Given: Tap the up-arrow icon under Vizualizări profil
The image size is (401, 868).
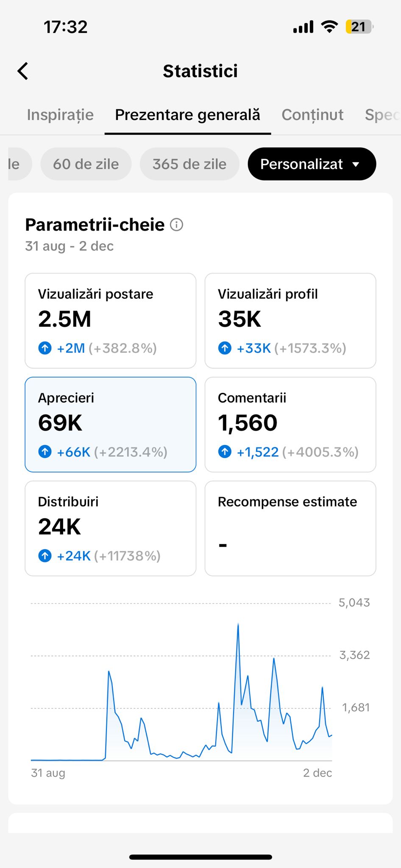Looking at the screenshot, I should tap(225, 348).
